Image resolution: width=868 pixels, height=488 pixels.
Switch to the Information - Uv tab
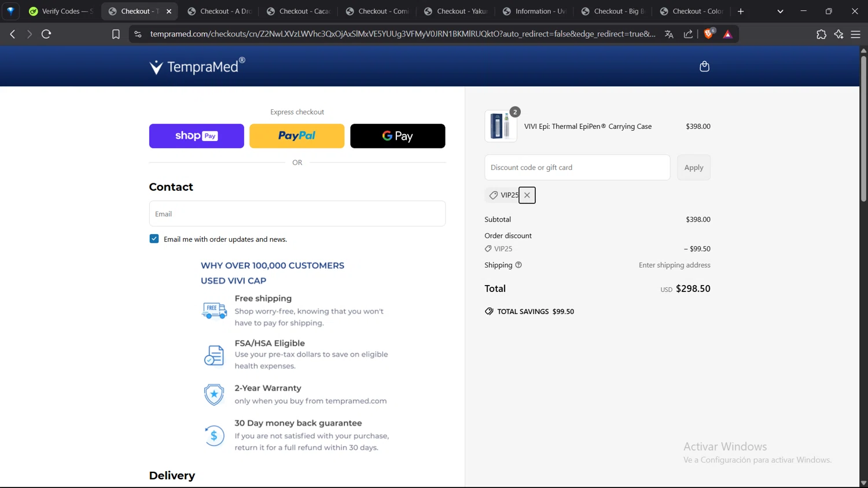535,11
